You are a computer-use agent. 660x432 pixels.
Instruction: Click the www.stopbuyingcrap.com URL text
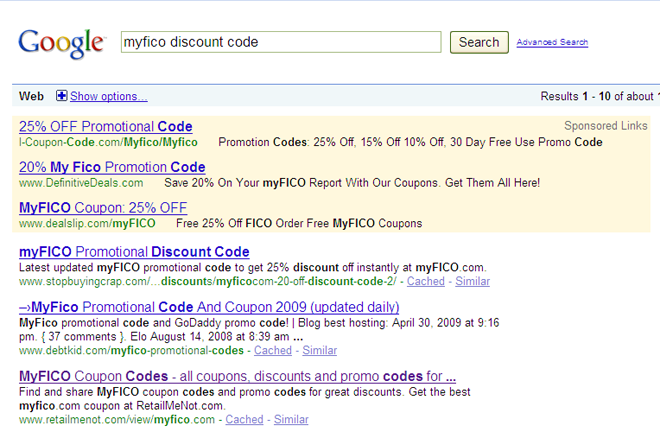point(208,281)
